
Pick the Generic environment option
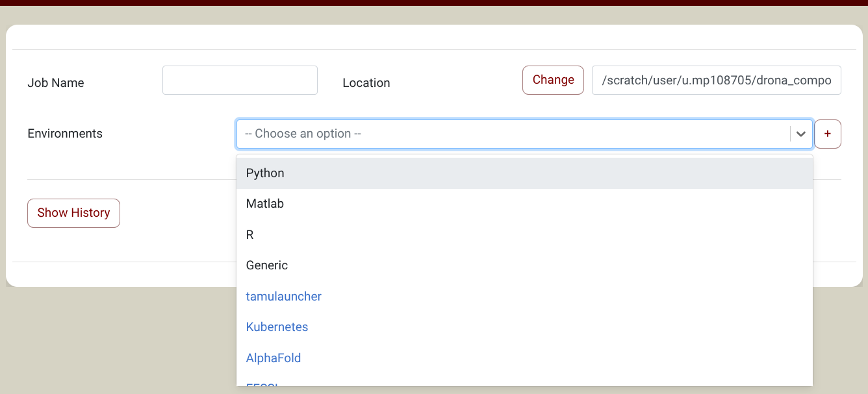pos(524,265)
